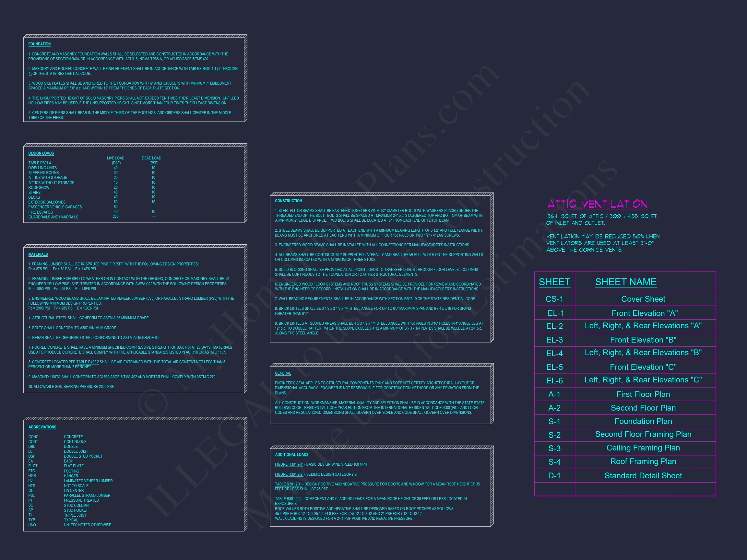Screen dimensions: 747x560
Task: Select the TABLE R301.4 reference
Action: pyautogui.click(x=40, y=163)
